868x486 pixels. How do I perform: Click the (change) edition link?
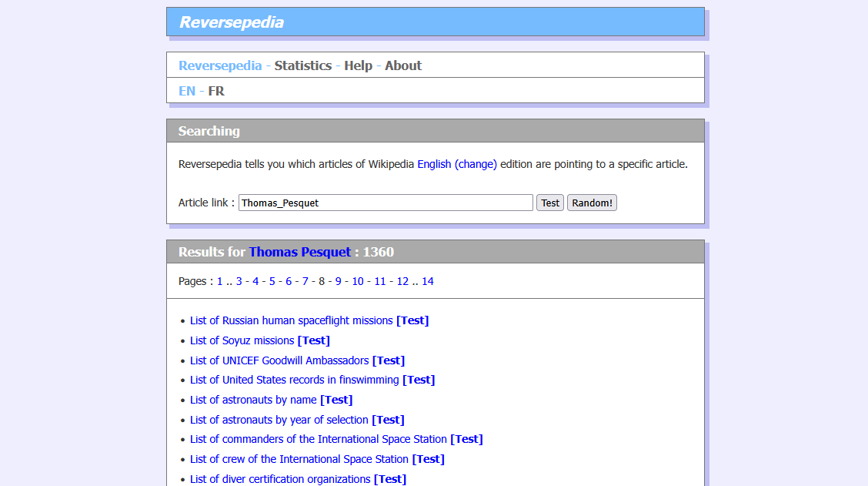tap(476, 164)
